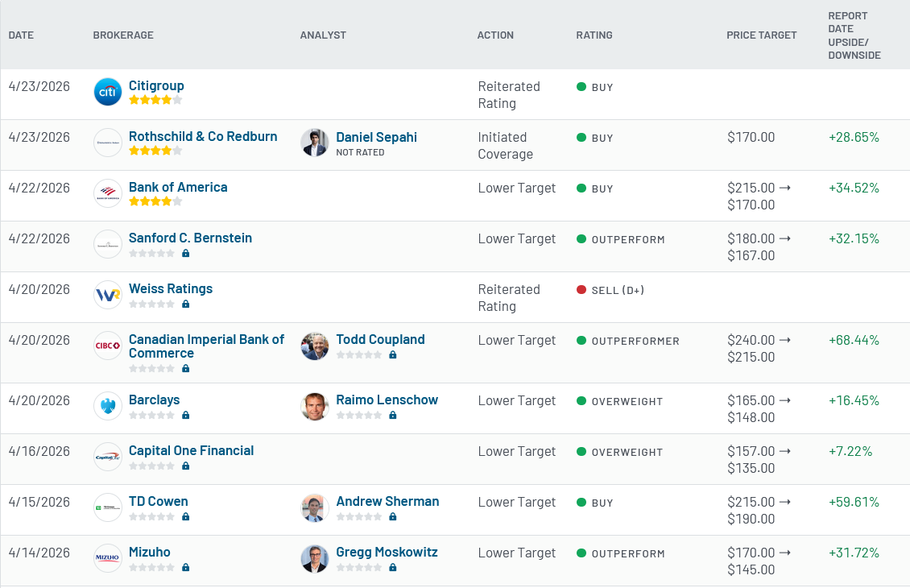Click Daniel Sepahi's profile photo
The height and width of the screenshot is (588, 910).
[315, 143]
